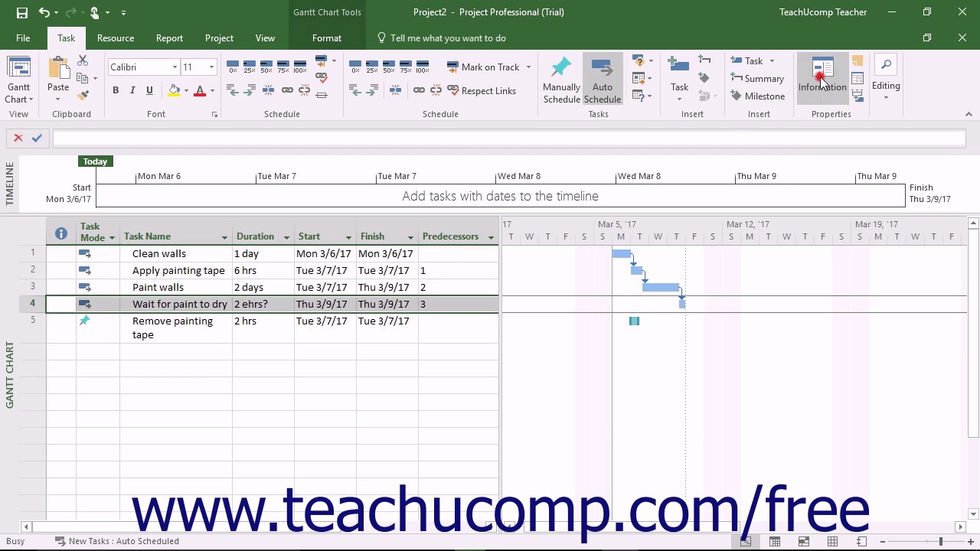Image resolution: width=980 pixels, height=551 pixels.
Task: Open the Copy dropdown arrow
Action: (94, 78)
